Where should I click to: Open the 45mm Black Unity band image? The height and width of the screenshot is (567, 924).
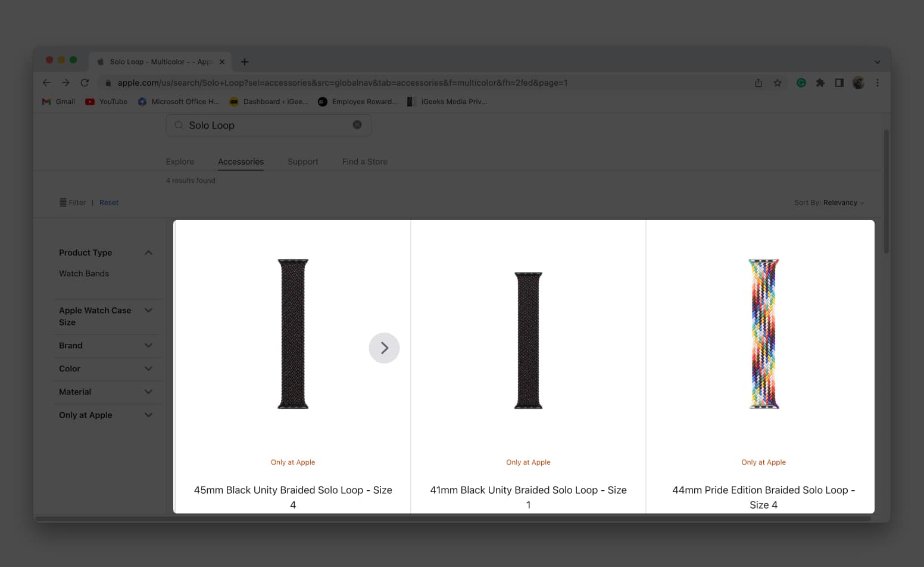(x=293, y=334)
